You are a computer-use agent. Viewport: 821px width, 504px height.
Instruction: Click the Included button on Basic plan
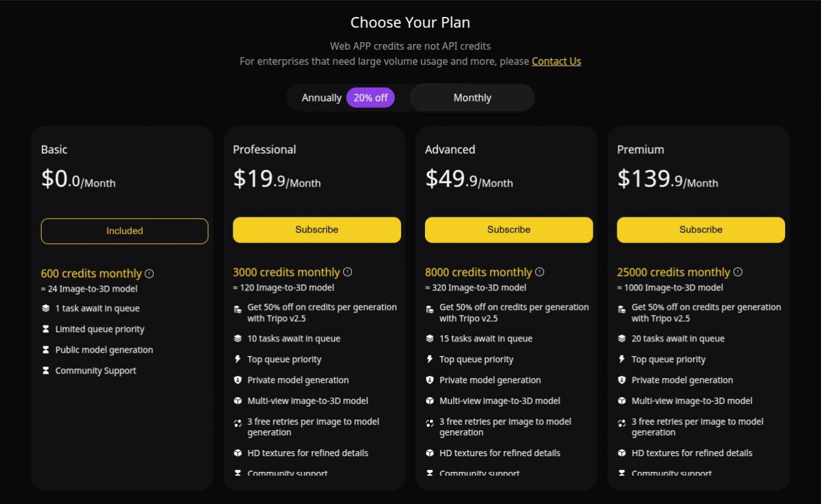[124, 231]
